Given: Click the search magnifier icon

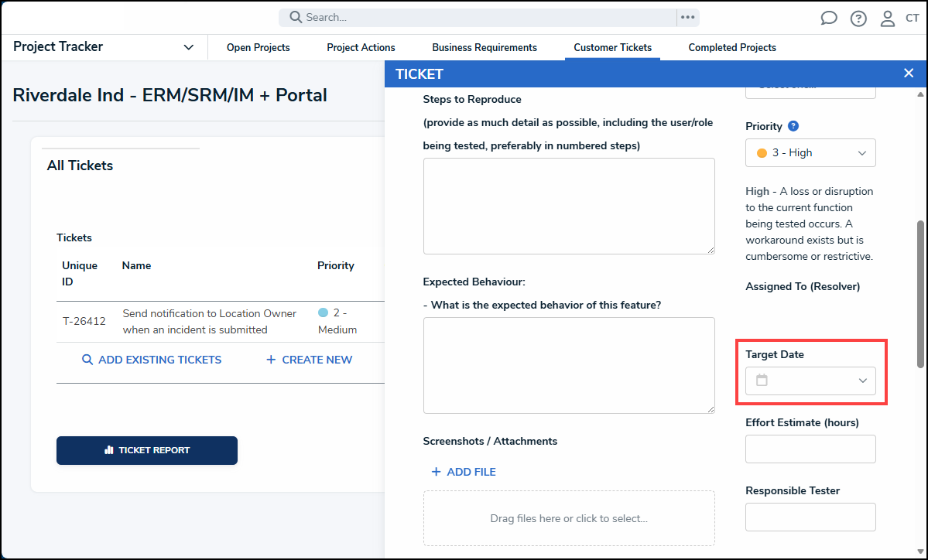Looking at the screenshot, I should point(295,17).
